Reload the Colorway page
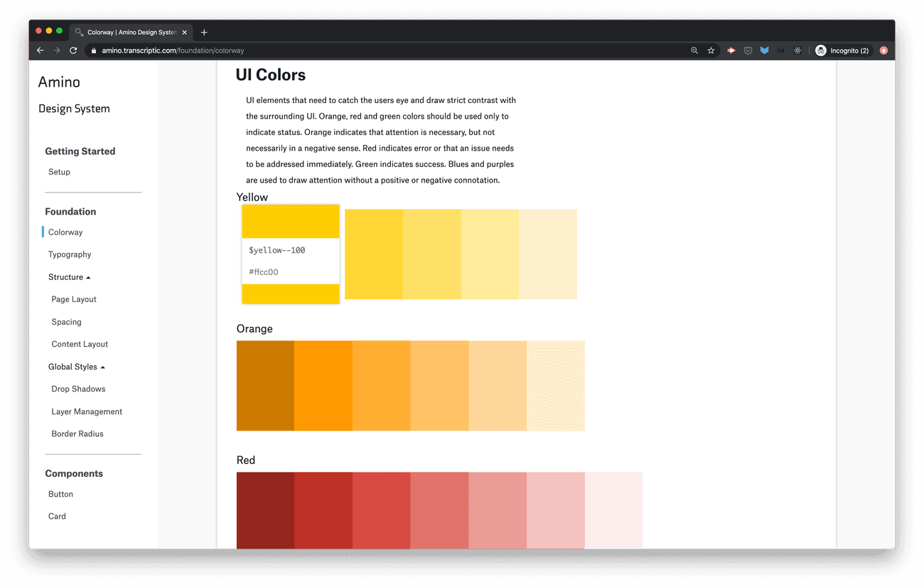Screen dimensions: 924x587 73,50
